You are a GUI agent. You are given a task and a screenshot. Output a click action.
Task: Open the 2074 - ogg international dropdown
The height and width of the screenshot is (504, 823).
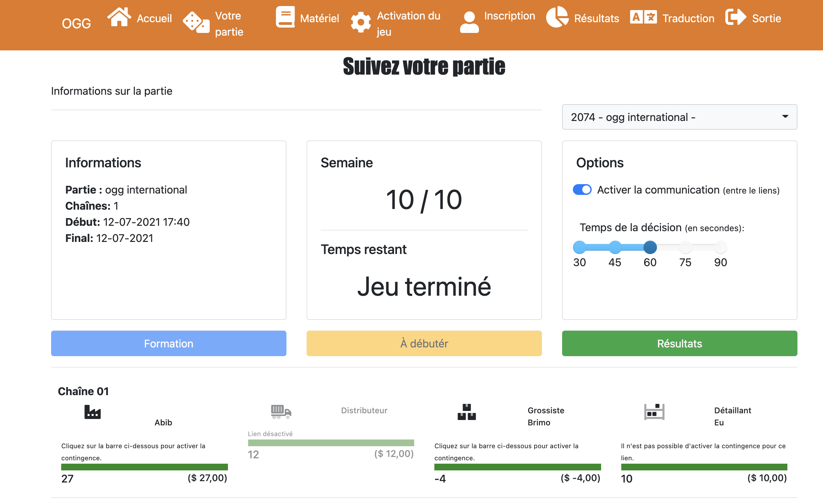coord(679,117)
